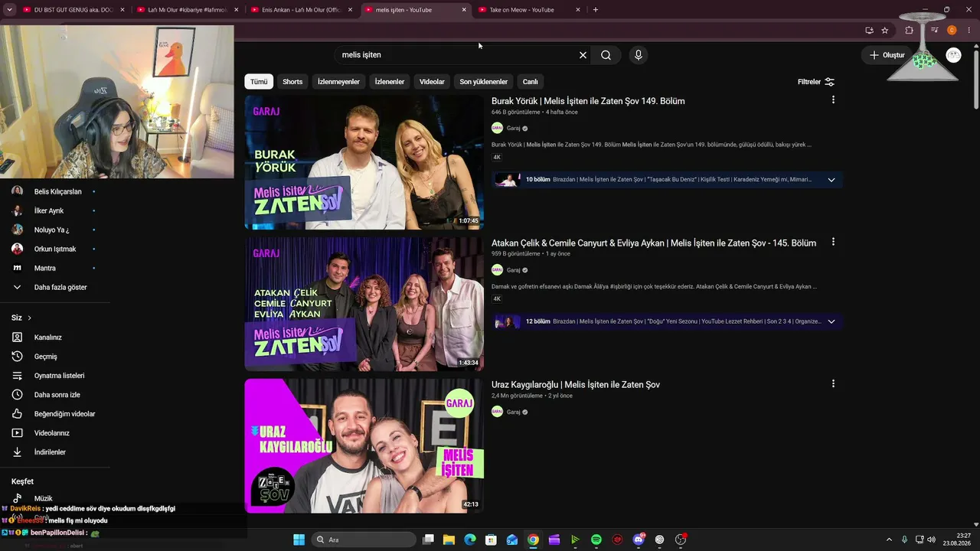This screenshot has width=980, height=551.
Task: Open a new browser tab
Action: 596,10
